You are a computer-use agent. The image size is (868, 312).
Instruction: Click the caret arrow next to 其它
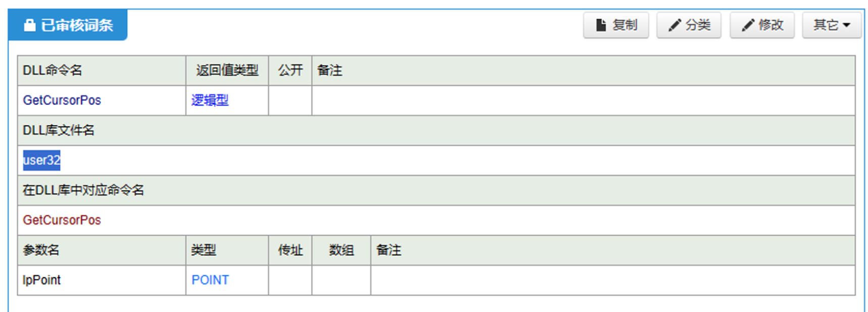(x=846, y=25)
